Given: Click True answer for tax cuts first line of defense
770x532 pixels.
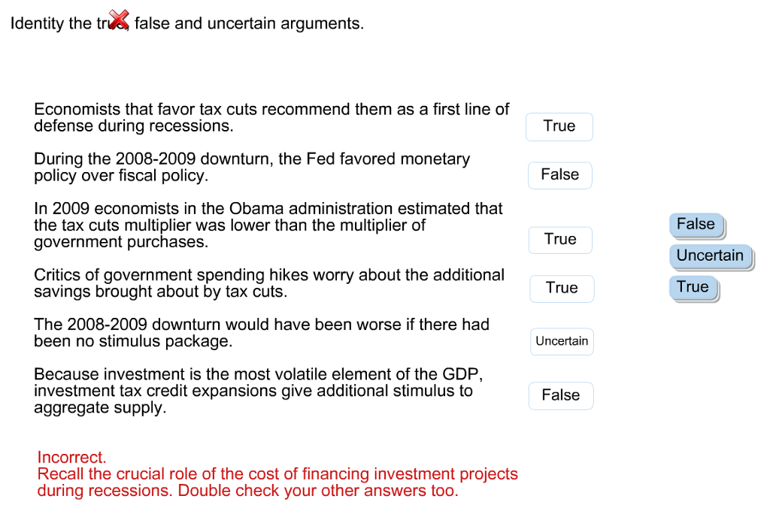Looking at the screenshot, I should point(559,127).
